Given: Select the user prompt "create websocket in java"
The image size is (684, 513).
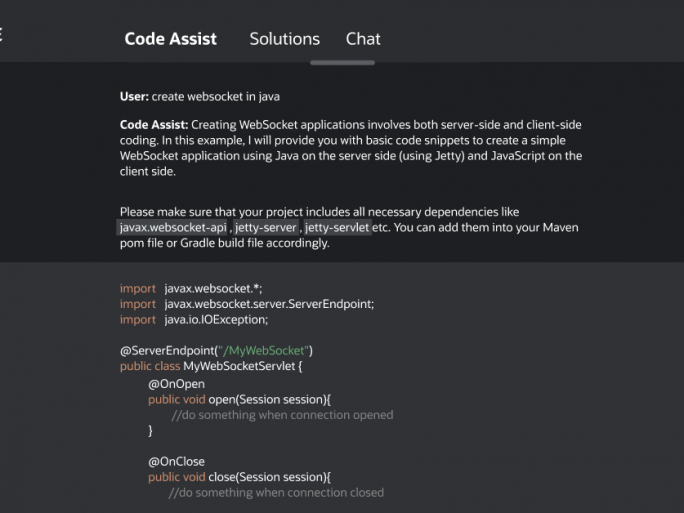Looking at the screenshot, I should pyautogui.click(x=215, y=96).
